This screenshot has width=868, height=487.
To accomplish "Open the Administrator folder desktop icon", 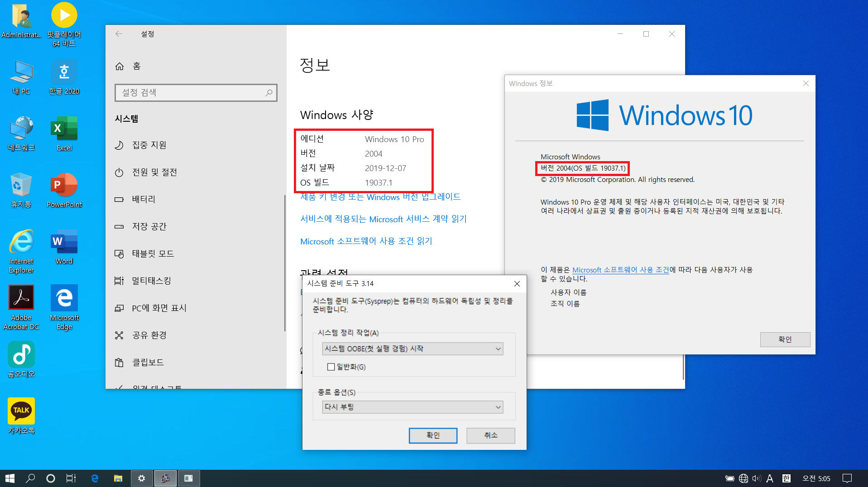I will point(21,20).
